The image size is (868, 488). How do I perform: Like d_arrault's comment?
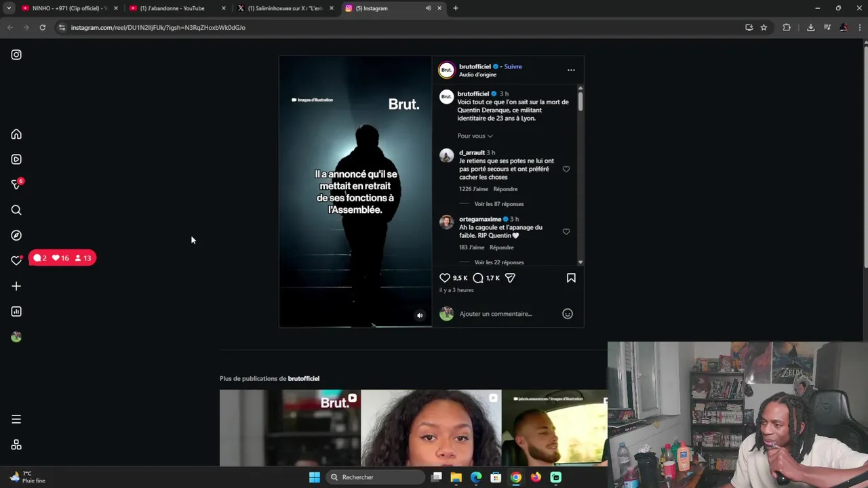566,169
